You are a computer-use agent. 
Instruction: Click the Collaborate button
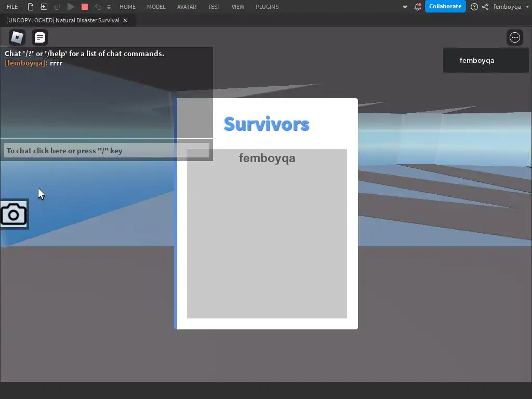coord(445,6)
